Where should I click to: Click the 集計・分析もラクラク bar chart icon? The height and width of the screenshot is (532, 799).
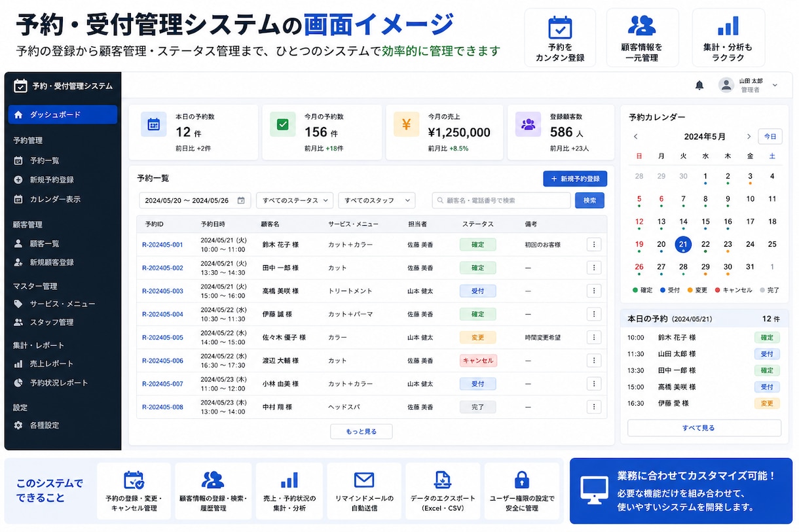[x=728, y=26]
